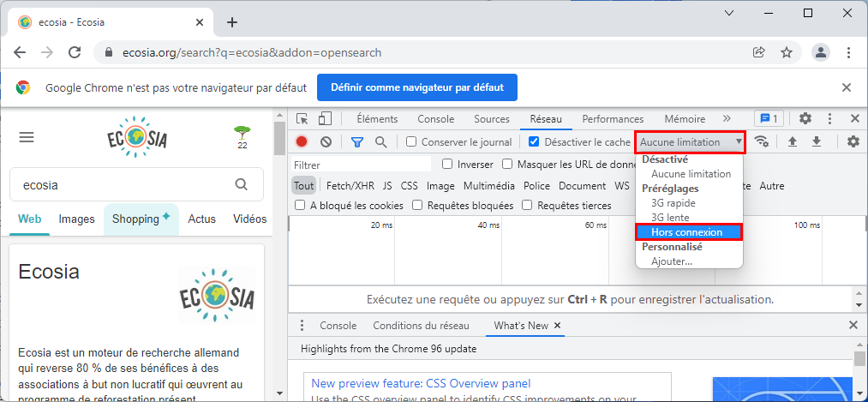868x402 pixels.
Task: Open DevTools settings gear icon
Action: pyautogui.click(x=805, y=118)
